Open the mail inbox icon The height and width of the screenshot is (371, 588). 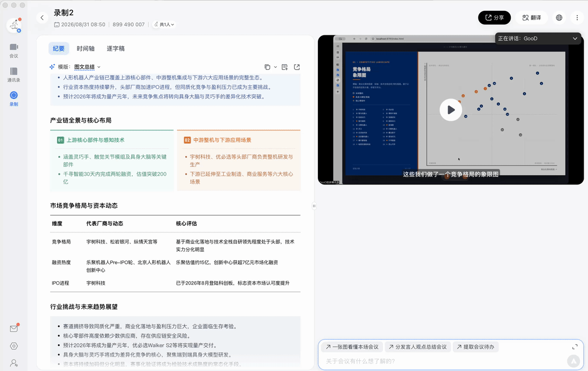point(14,329)
